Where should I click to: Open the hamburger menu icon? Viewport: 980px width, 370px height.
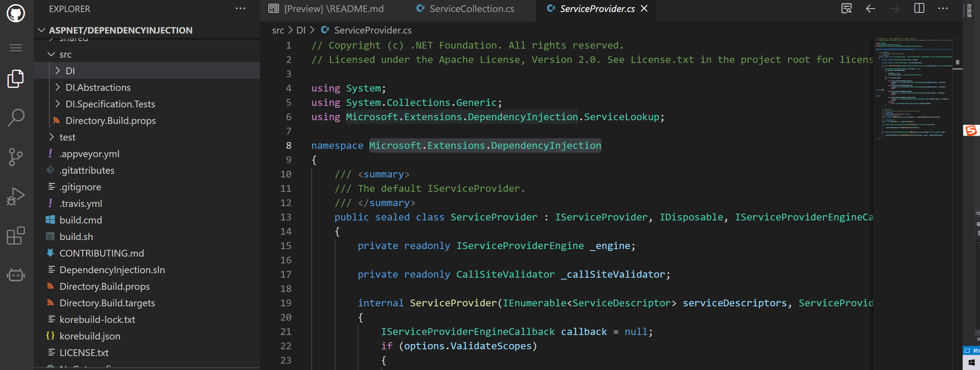(x=15, y=48)
